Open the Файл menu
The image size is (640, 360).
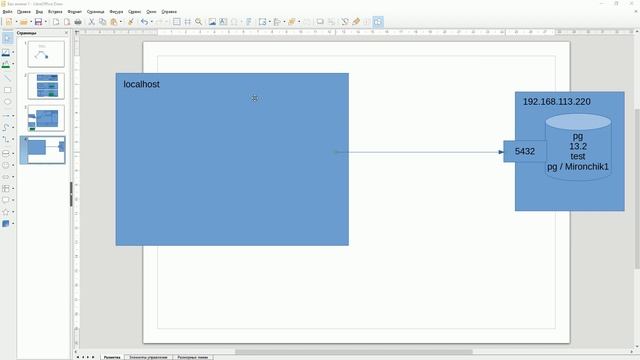pos(7,12)
